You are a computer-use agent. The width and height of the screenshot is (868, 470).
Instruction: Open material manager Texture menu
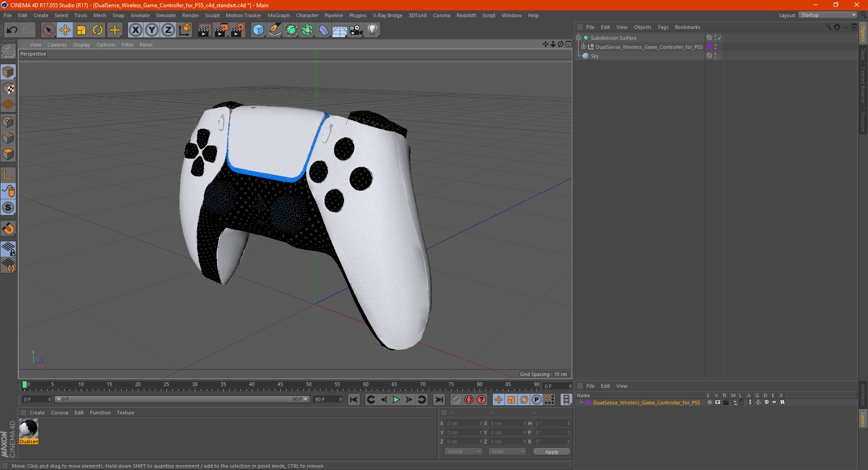click(x=125, y=413)
